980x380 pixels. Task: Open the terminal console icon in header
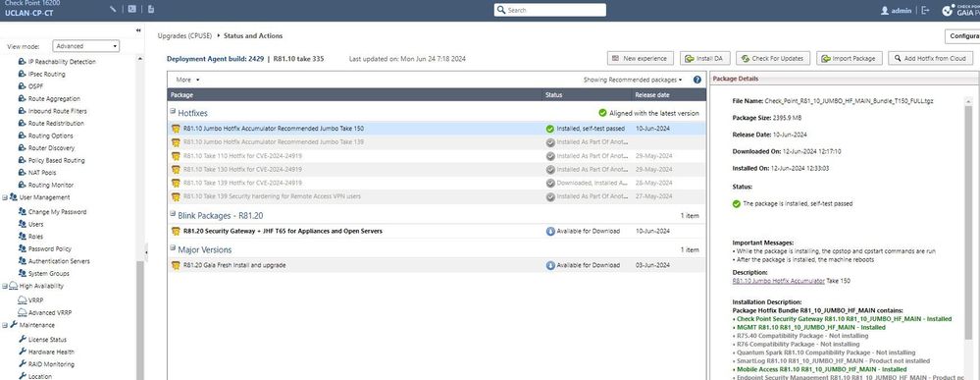point(131,10)
